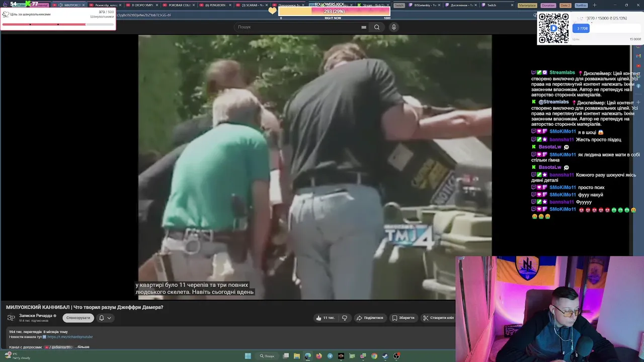Click the admirers goal progress bar 373 / 500
Screen dimensions: 644x362
(58, 24)
